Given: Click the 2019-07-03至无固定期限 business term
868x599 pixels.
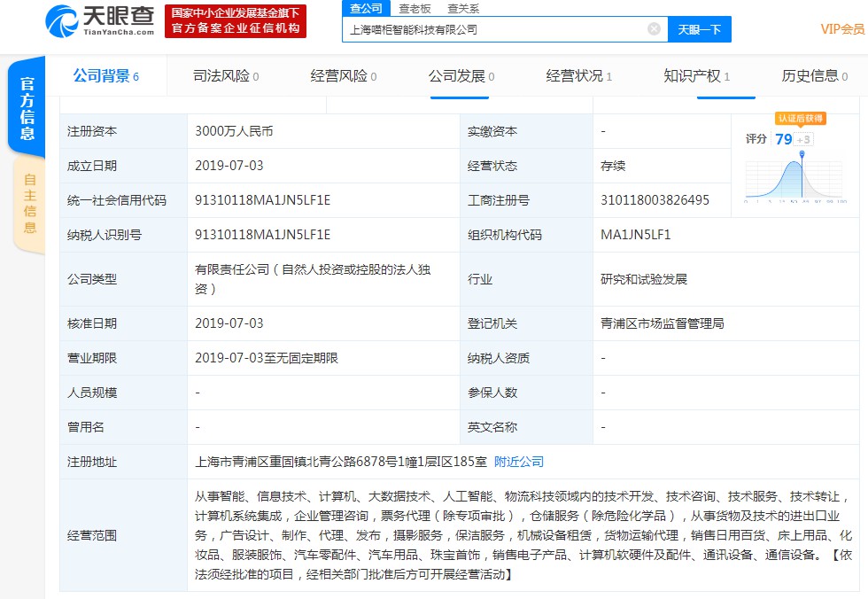Looking at the screenshot, I should (x=267, y=358).
